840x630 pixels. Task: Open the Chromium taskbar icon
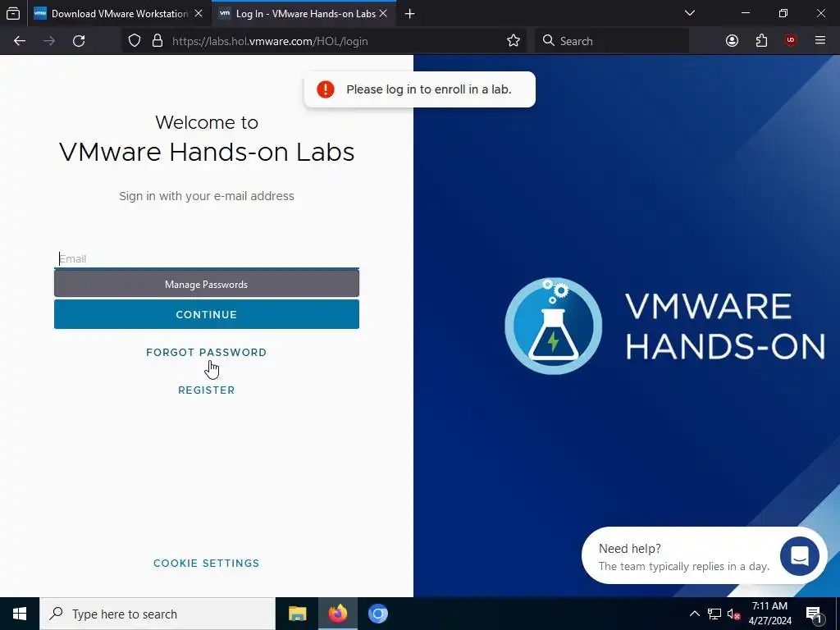coord(377,614)
